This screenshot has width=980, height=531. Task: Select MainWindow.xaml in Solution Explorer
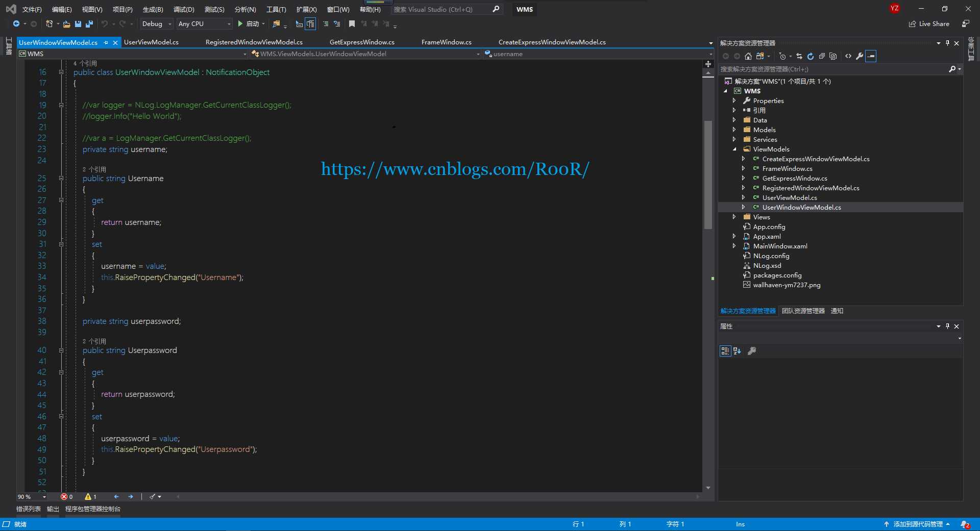tap(780, 246)
